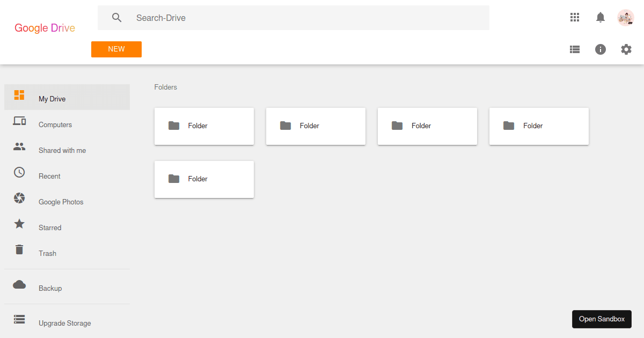The image size is (644, 338).
Task: Select My Drive in the sidebar
Action: coord(52,98)
